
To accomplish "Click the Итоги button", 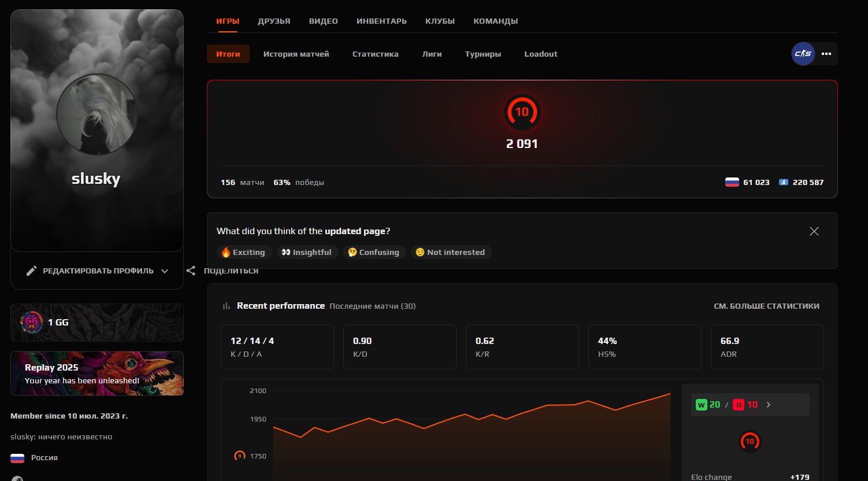I will [228, 54].
